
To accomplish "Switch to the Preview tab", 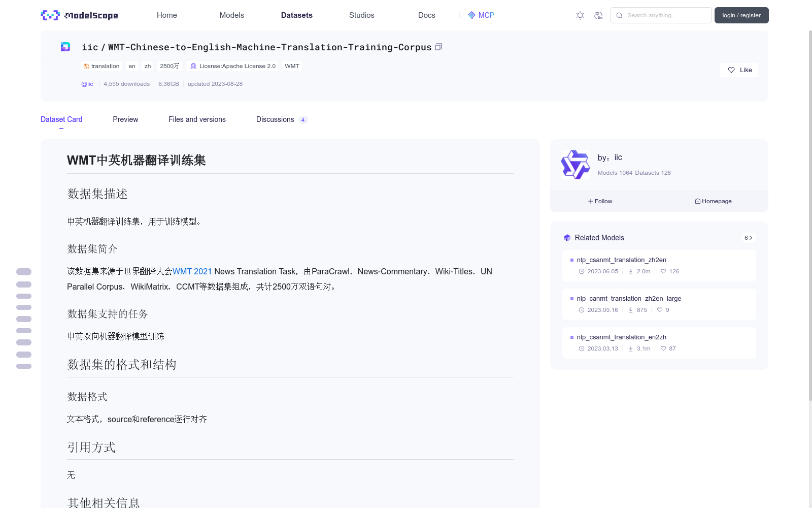I will [125, 119].
